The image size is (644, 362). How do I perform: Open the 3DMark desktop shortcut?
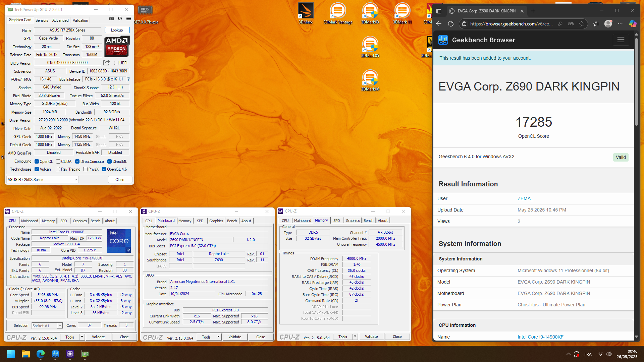pos(306,13)
